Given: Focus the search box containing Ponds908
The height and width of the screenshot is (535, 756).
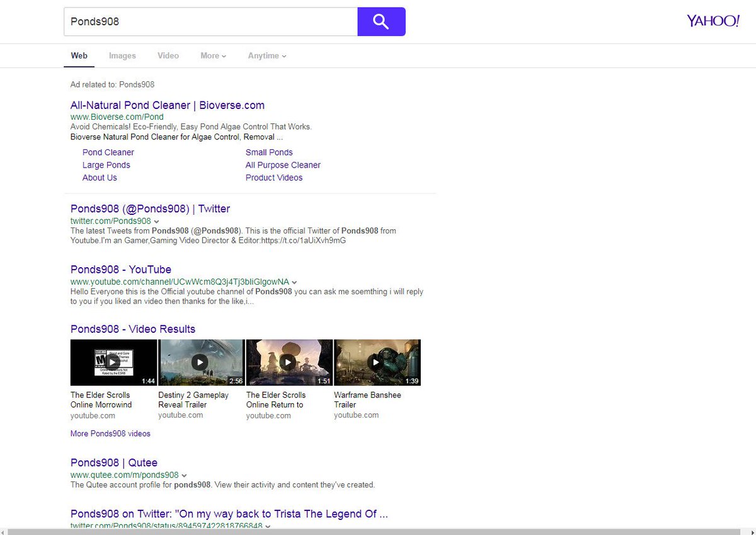Looking at the screenshot, I should 210,21.
